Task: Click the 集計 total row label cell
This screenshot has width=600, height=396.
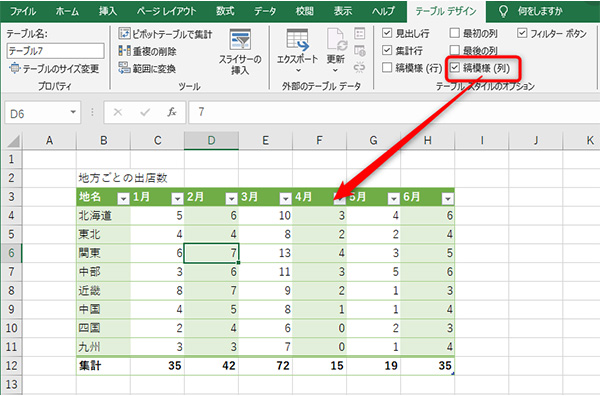Action: pyautogui.click(x=103, y=366)
